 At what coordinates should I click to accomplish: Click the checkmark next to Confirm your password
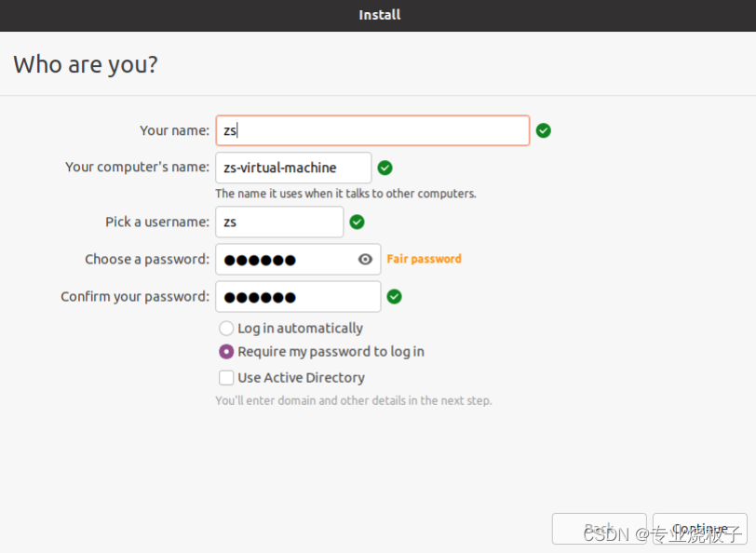395,296
